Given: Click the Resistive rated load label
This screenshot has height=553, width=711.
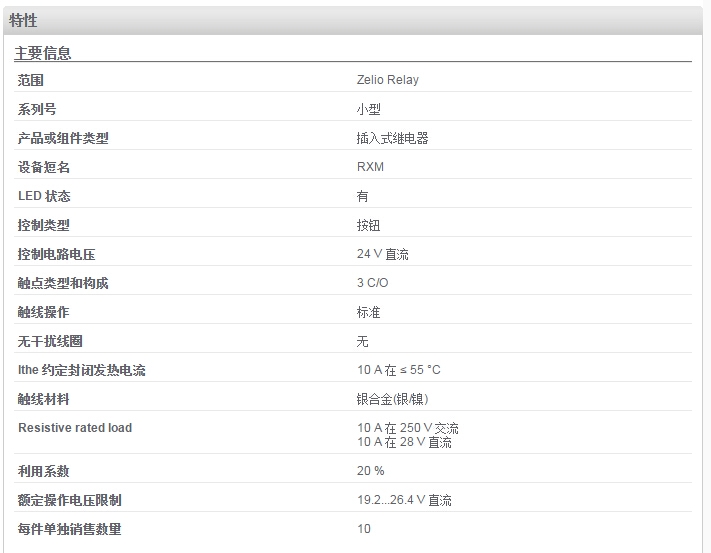Looking at the screenshot, I should pos(75,428).
